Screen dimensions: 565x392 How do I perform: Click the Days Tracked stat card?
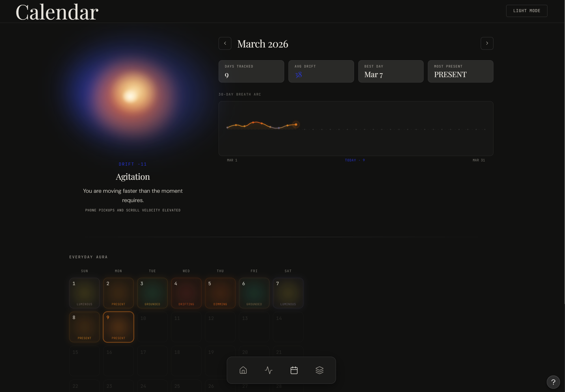point(251,71)
